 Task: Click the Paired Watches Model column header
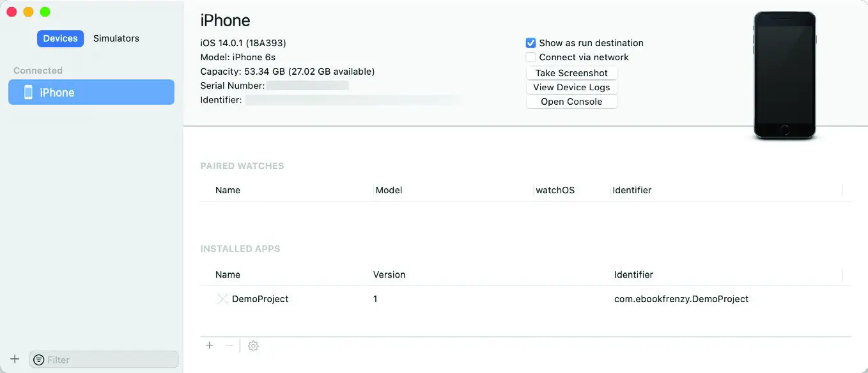click(389, 190)
